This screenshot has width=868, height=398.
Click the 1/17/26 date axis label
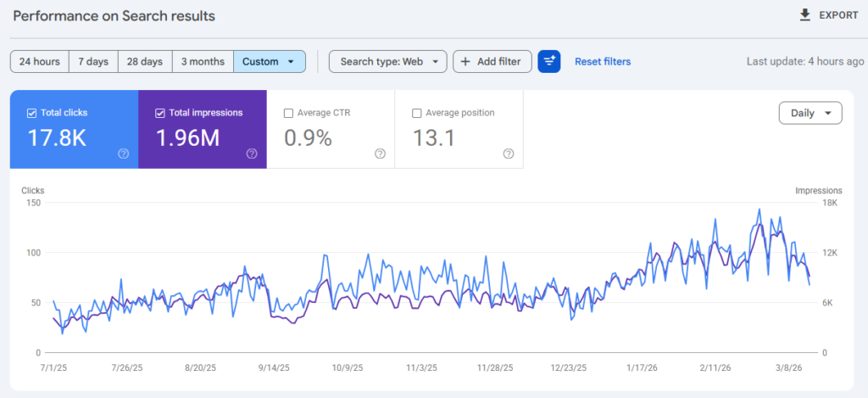[643, 367]
